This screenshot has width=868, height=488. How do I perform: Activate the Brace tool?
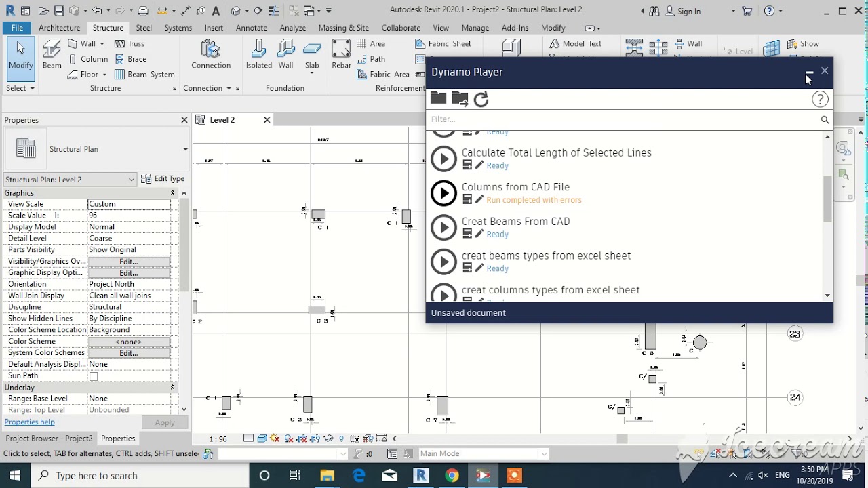pos(130,59)
